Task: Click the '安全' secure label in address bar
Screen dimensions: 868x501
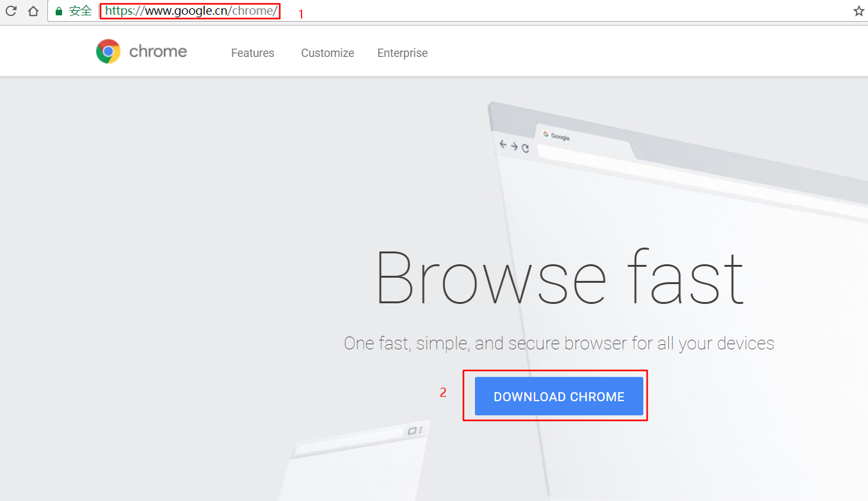Action: click(81, 11)
